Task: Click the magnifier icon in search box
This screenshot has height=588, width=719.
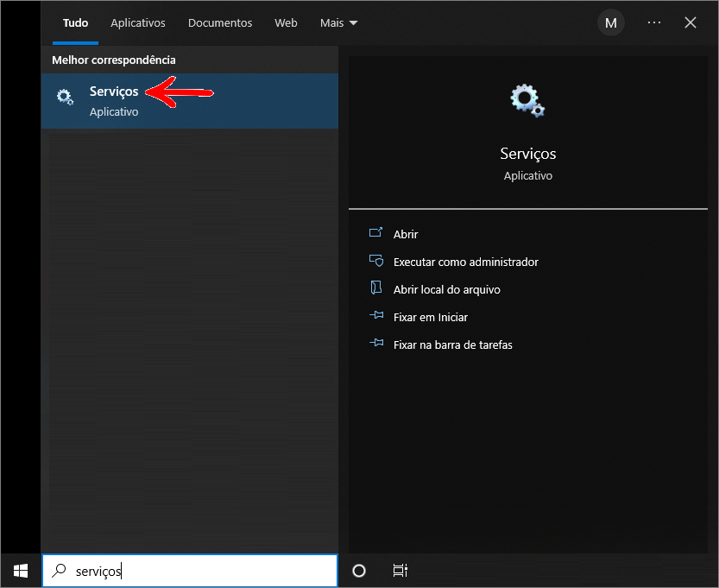Action: [59, 571]
